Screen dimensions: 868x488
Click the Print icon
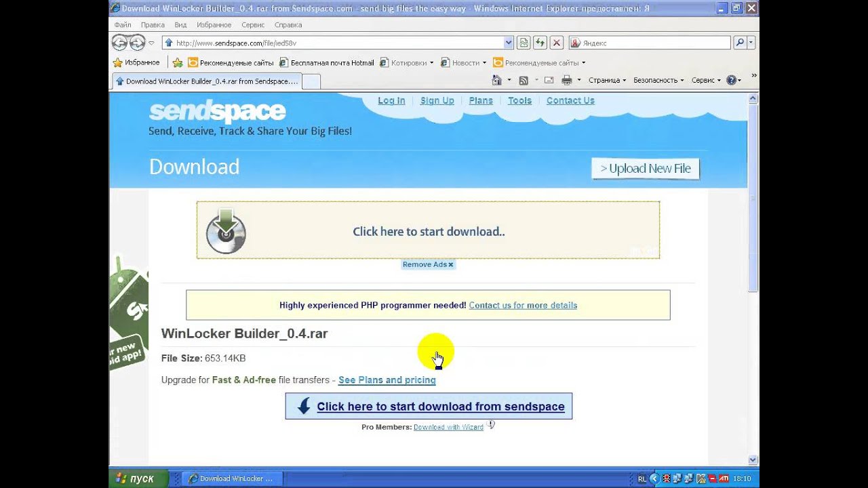[567, 80]
